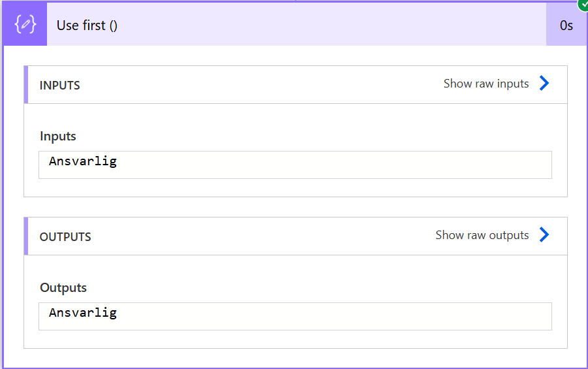
Task: Click the blue chevron beside Show raw outputs
Action: (x=544, y=235)
